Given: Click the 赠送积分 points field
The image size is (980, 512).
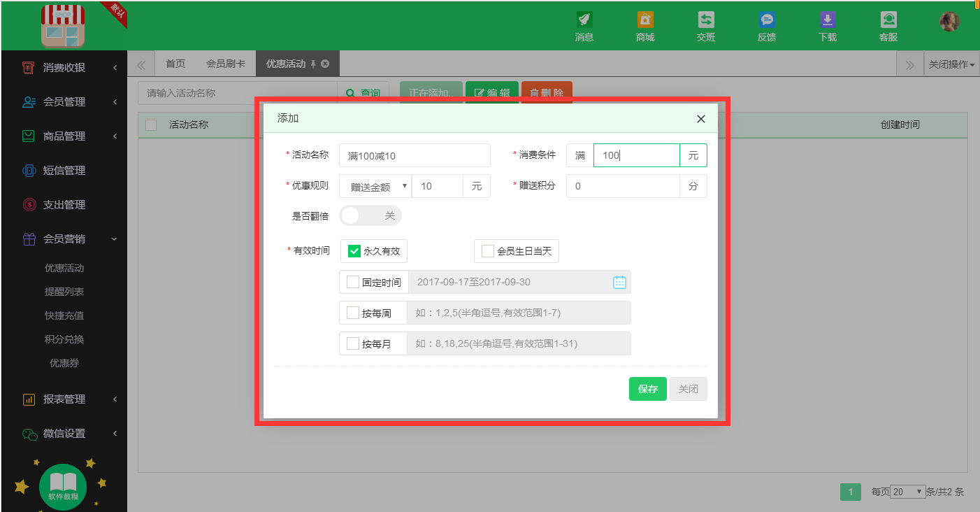Looking at the screenshot, I should tap(623, 186).
